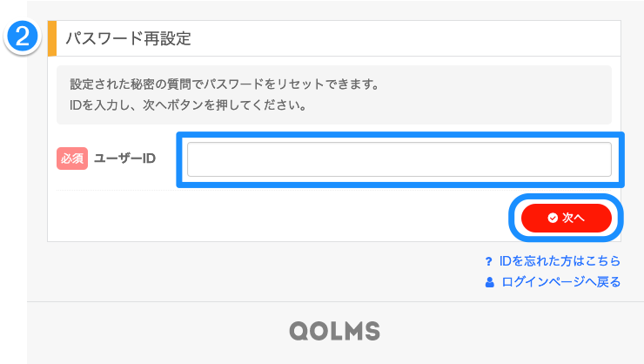The height and width of the screenshot is (364, 644).
Task: Click the パスワード再設定 heading text
Action: (128, 38)
